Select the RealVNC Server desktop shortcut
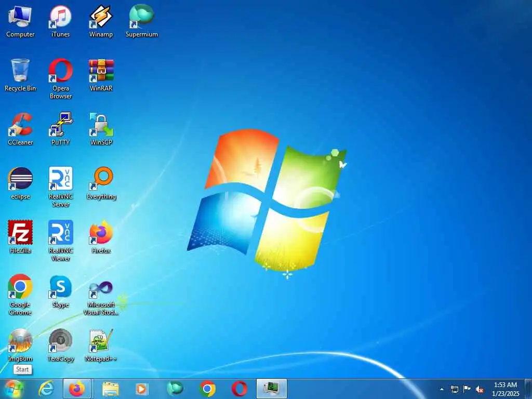532x399 pixels. click(x=60, y=187)
